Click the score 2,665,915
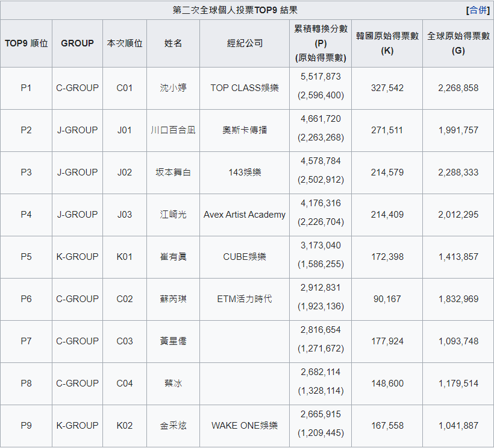 (x=320, y=415)
